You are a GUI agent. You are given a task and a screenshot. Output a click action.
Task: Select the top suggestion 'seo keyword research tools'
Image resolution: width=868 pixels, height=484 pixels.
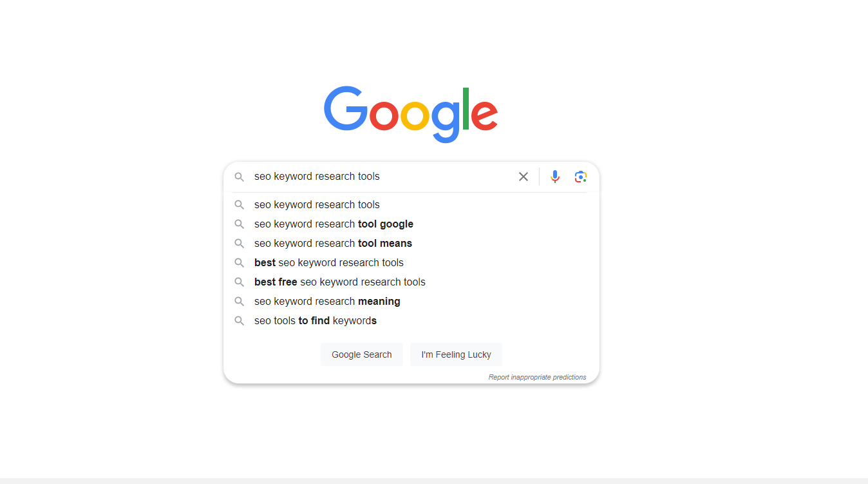pos(317,204)
